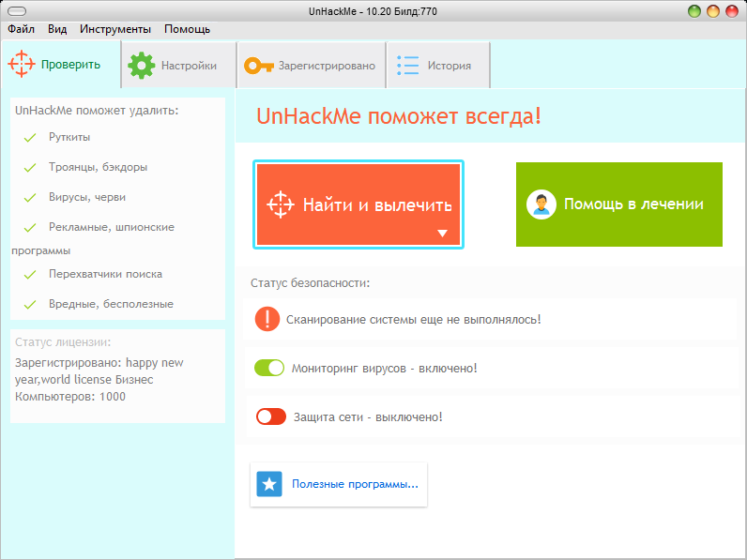Click the blue star icon

[x=269, y=484]
